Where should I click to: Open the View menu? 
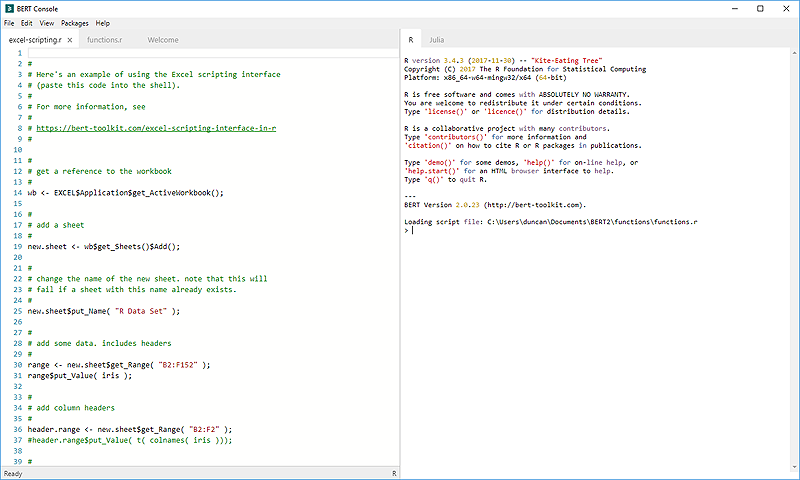(47, 23)
